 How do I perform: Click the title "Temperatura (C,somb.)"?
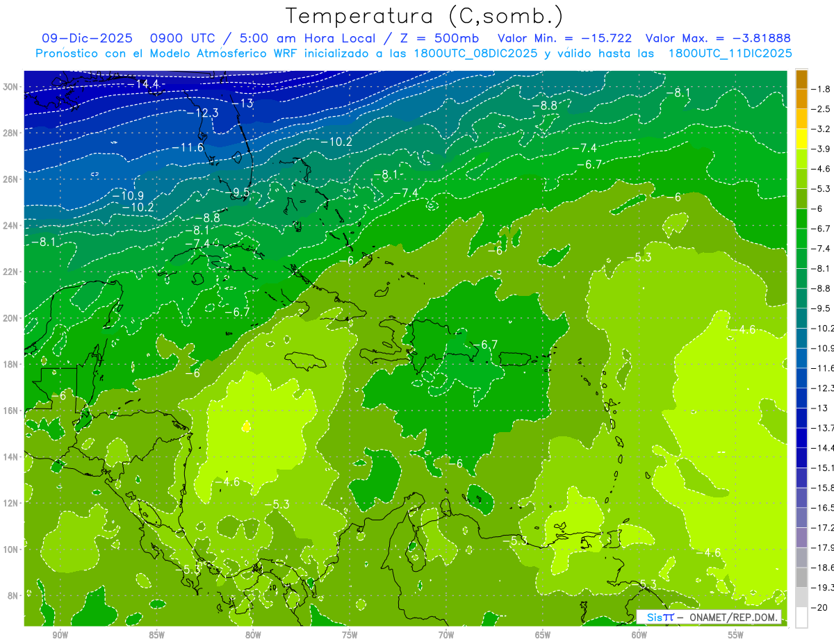coord(424,16)
